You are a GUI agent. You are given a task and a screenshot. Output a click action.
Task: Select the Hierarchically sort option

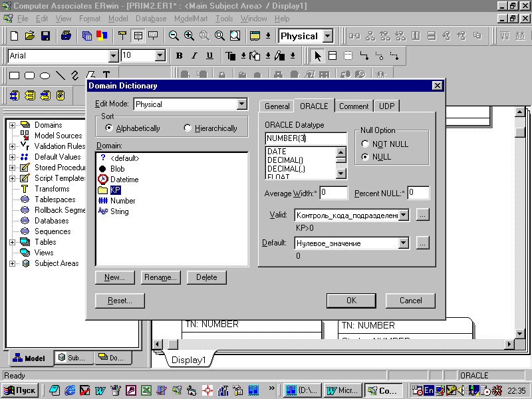[188, 128]
